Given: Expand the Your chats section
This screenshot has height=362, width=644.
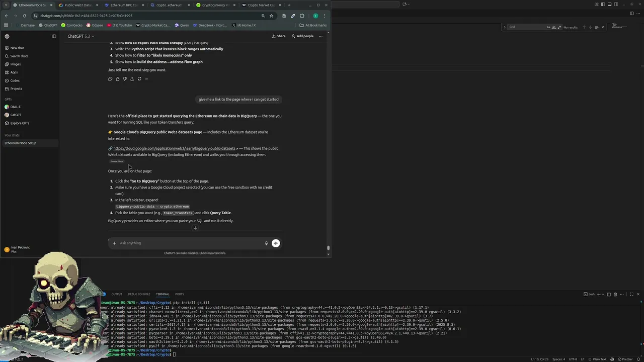Looking at the screenshot, I should click(12, 135).
